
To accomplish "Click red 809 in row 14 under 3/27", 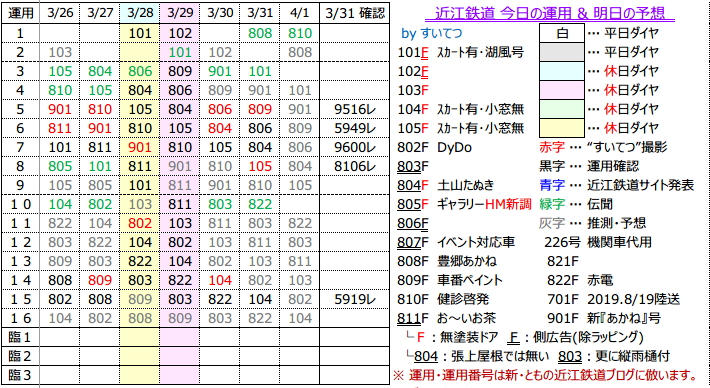I will (x=100, y=280).
